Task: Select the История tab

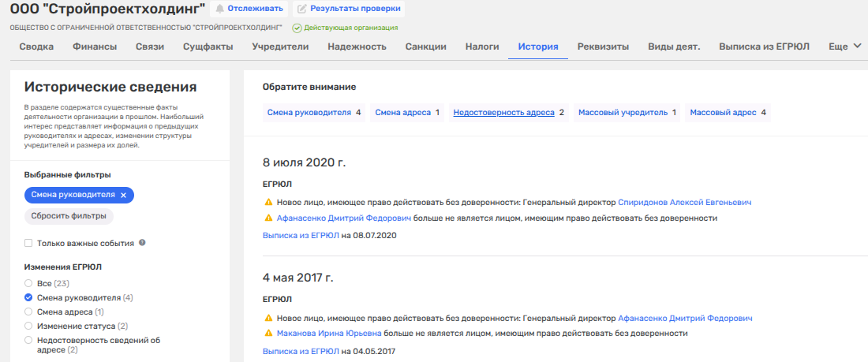Action: [x=538, y=47]
